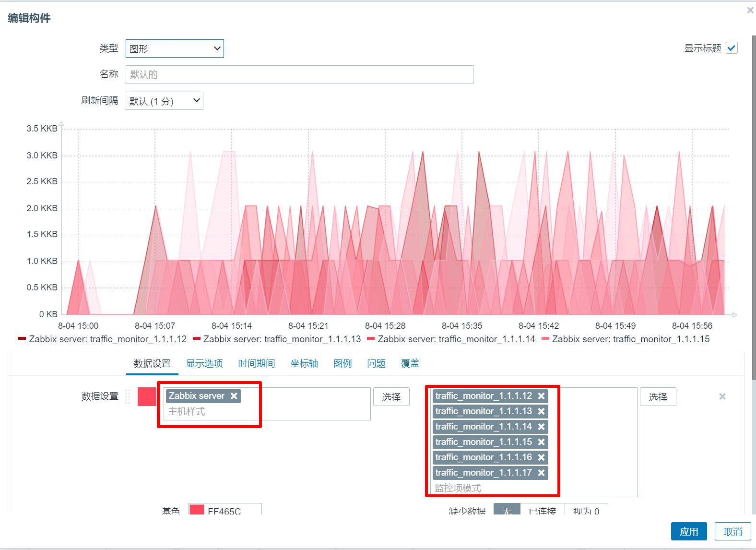The image size is (756, 550).
Task: Remove traffic_monitor_1.1.1.15 item tag
Action: (541, 442)
